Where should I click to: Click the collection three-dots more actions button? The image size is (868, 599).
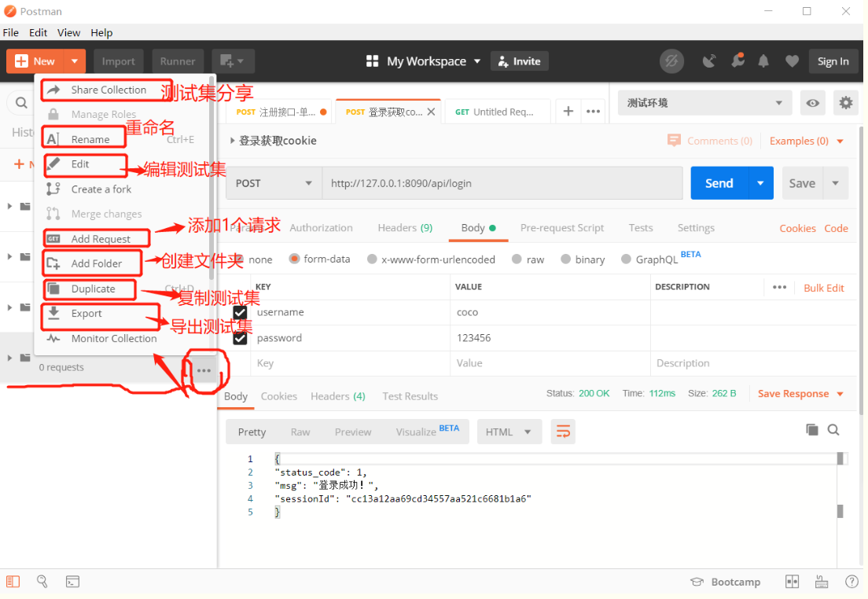click(x=204, y=370)
